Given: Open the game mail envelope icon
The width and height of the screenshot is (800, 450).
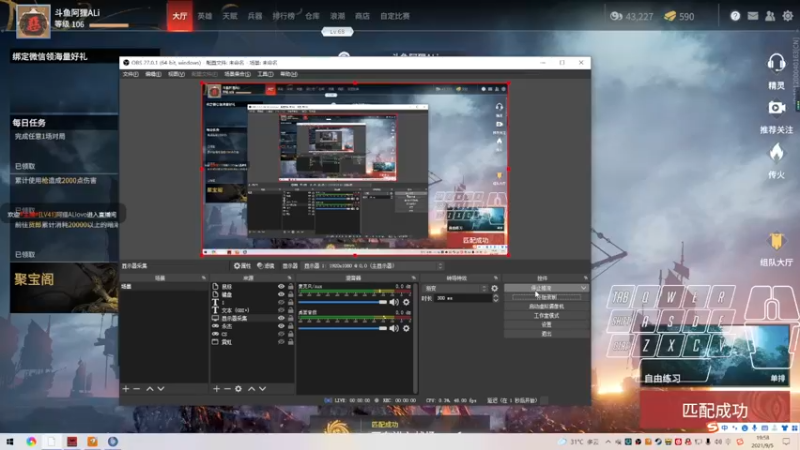Looking at the screenshot, I should tap(753, 16).
